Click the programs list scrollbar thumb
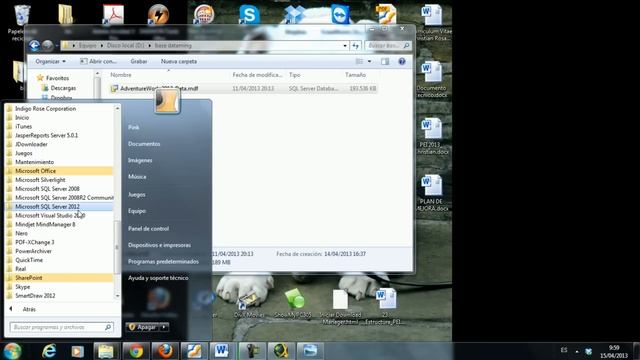The width and height of the screenshot is (640, 360). [x=117, y=247]
